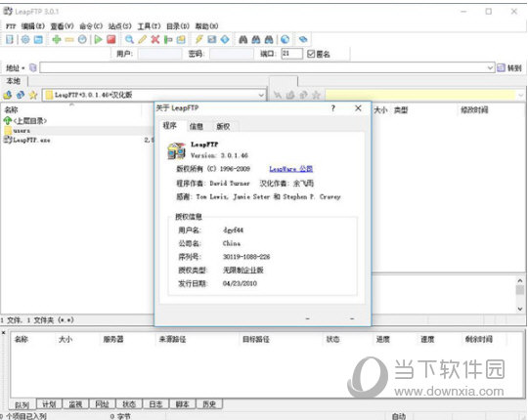Click the yellow minus remove icon
This screenshot has height=420, width=528.
(69, 40)
